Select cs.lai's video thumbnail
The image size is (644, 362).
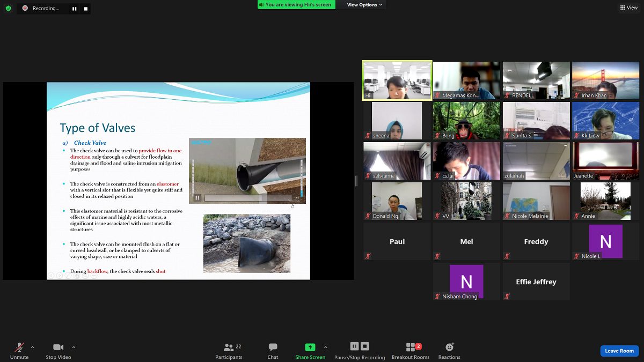tap(466, 161)
